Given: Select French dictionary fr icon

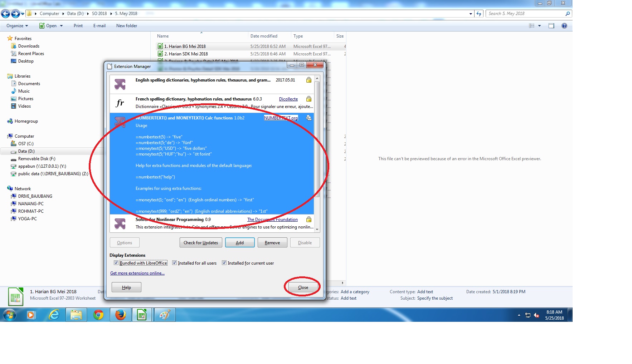Looking at the screenshot, I should [x=120, y=103].
